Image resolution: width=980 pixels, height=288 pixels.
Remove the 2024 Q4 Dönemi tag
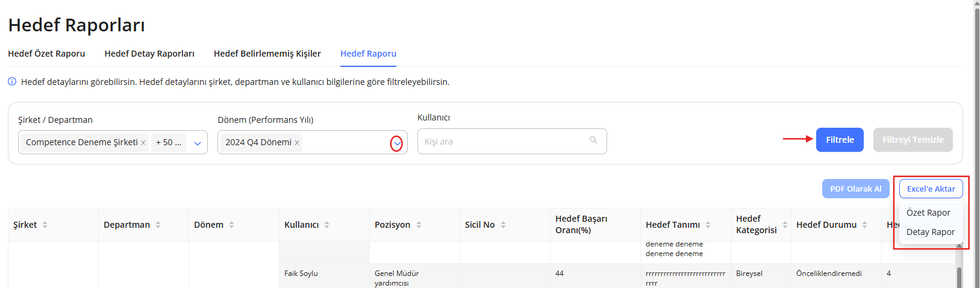[x=297, y=143]
